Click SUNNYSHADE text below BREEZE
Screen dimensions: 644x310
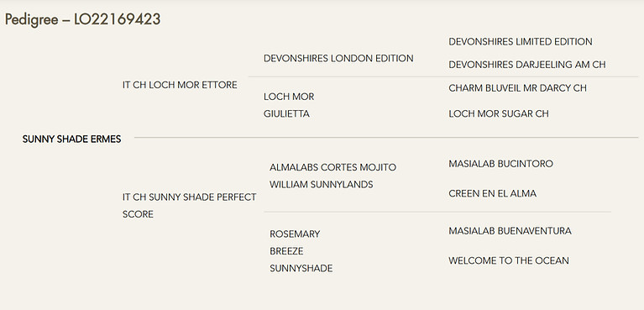pos(301,269)
